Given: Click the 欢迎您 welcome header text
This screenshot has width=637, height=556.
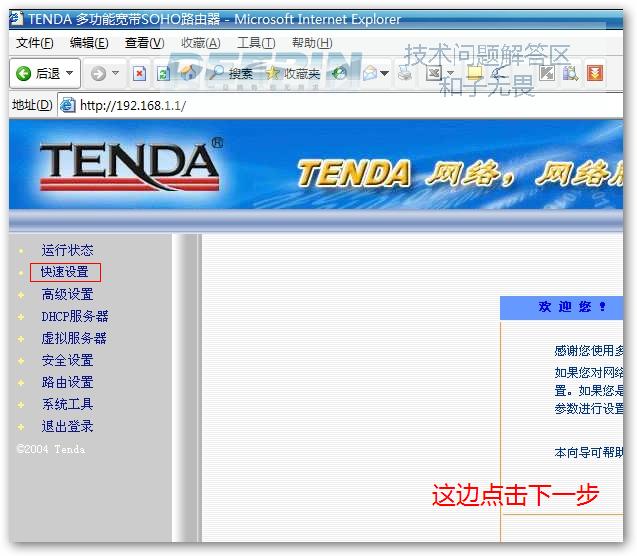Looking at the screenshot, I should point(572,306).
